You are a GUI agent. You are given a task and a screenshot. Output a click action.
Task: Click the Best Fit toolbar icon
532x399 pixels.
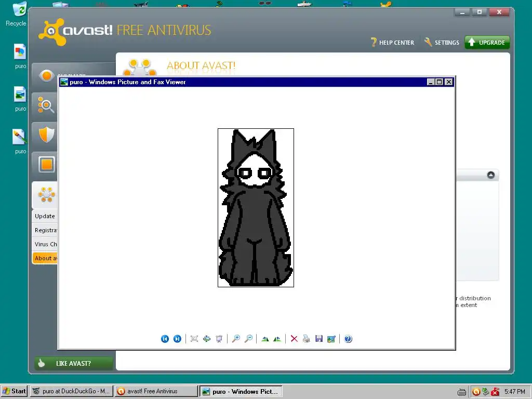(194, 339)
